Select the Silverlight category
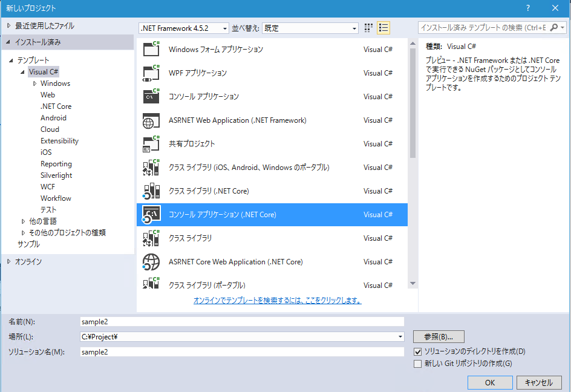 [x=56, y=175]
